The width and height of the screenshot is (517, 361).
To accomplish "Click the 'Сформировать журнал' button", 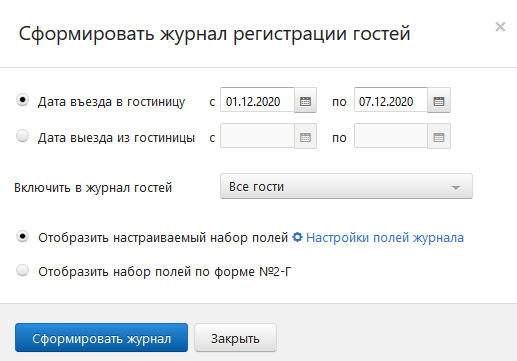I will 101,337.
